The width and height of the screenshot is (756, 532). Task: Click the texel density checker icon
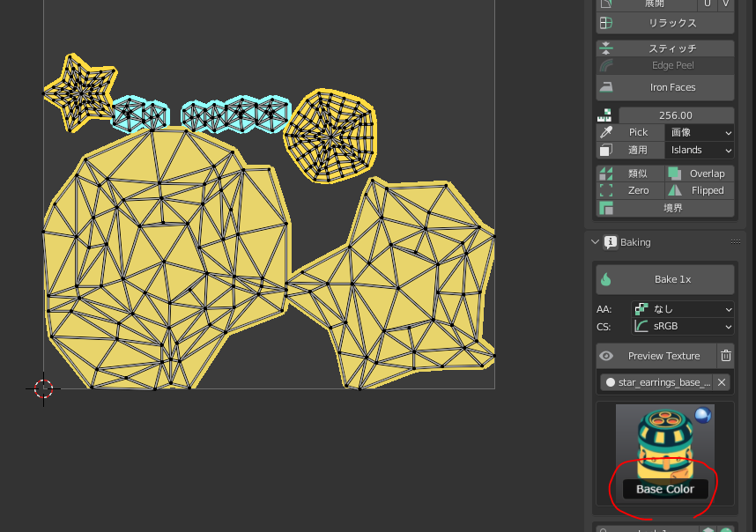click(604, 115)
